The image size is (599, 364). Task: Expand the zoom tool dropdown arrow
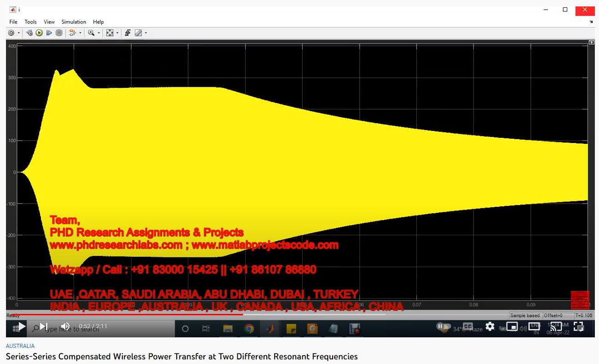(98, 33)
